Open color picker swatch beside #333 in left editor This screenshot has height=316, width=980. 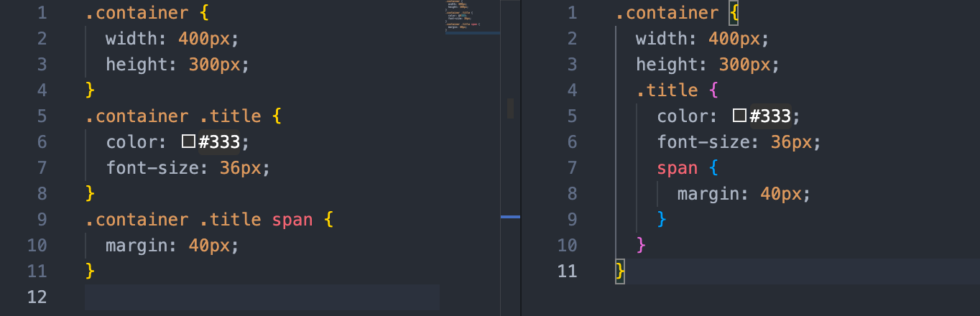coord(188,142)
